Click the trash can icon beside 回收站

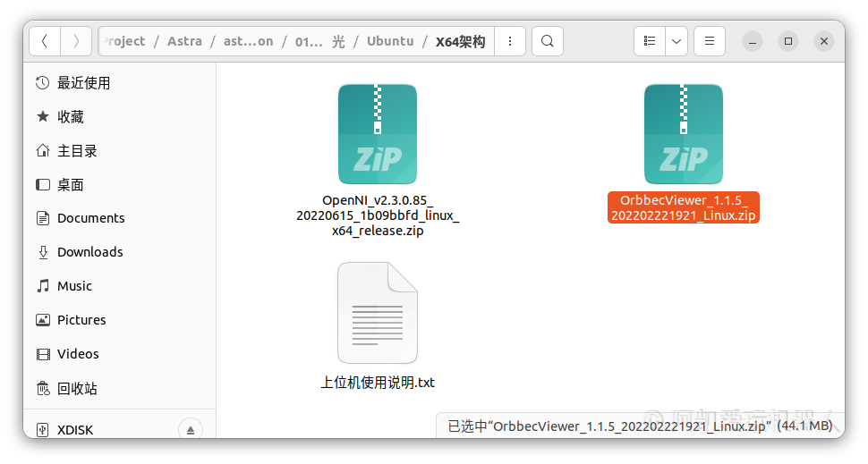pyautogui.click(x=43, y=388)
